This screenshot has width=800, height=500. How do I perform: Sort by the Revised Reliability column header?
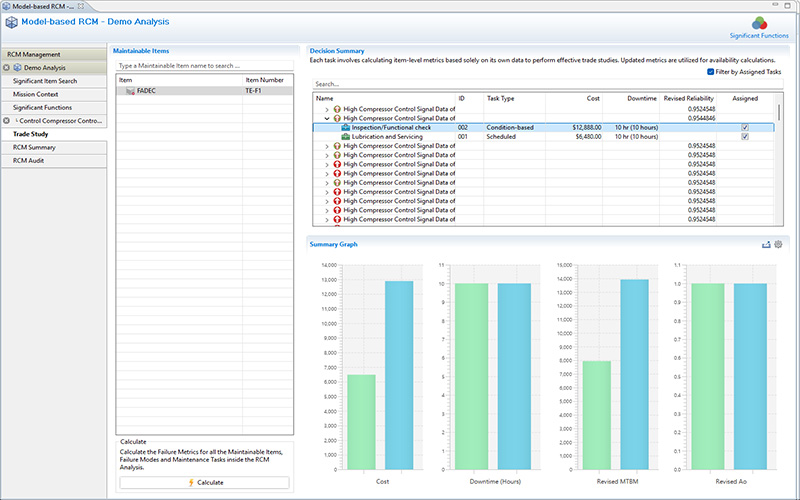coord(688,98)
